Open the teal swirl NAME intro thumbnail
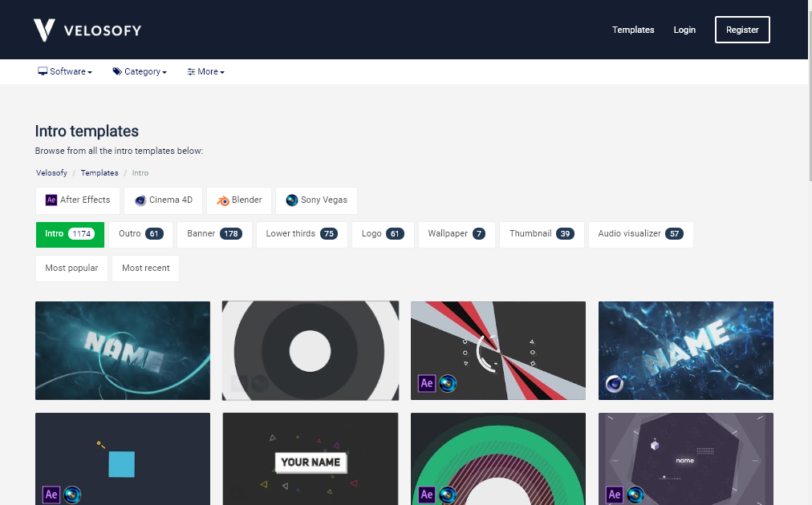This screenshot has width=812, height=505. (x=123, y=350)
